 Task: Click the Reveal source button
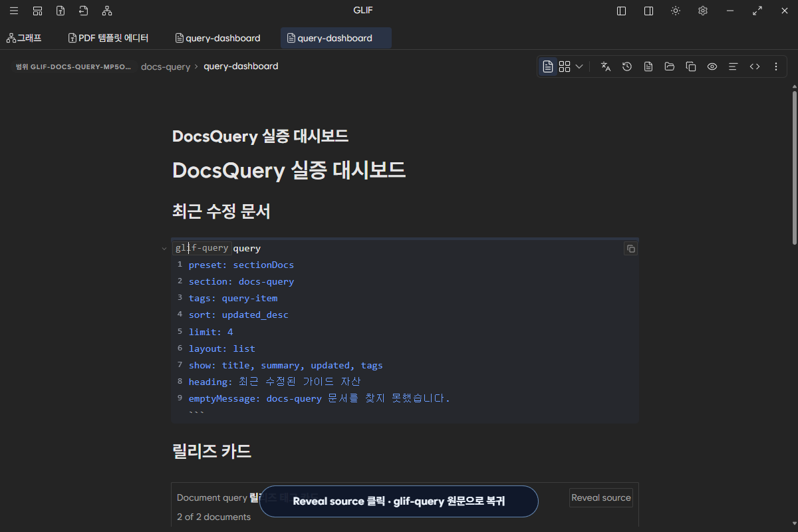click(601, 497)
